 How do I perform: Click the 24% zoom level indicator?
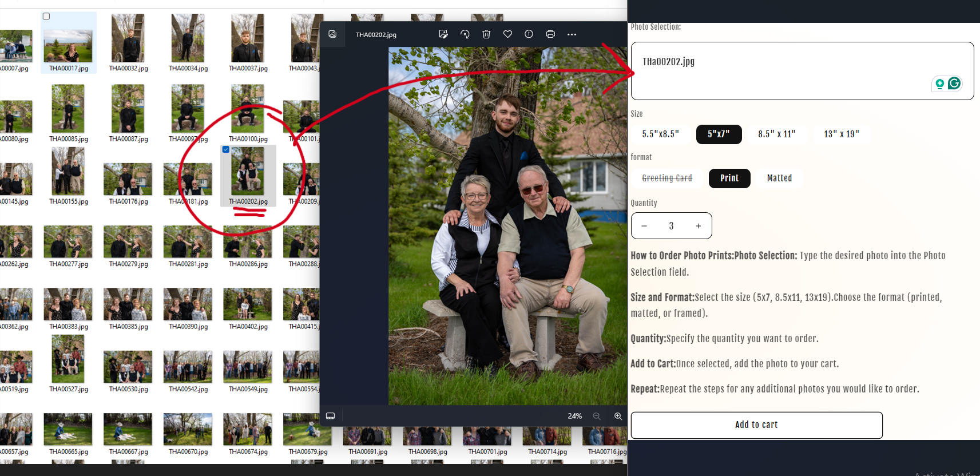(574, 416)
